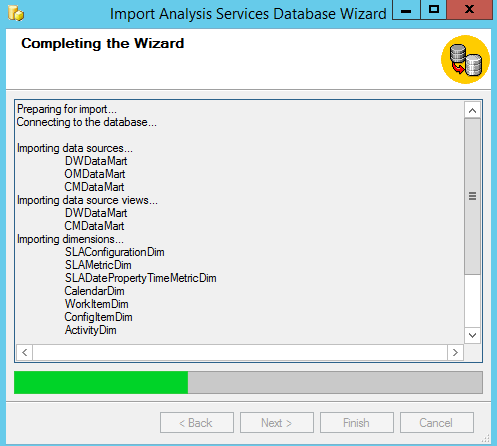Click the vertical scrollbar down arrow
This screenshot has height=446, width=497.
coord(472,335)
